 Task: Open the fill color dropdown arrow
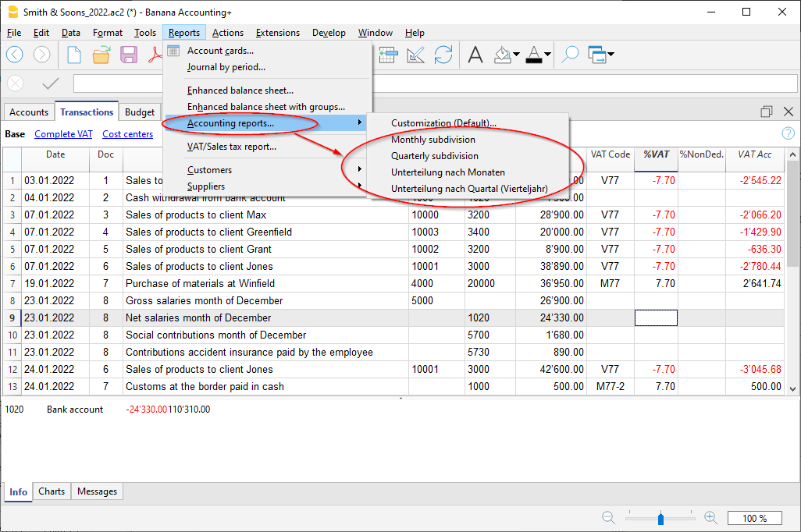pyautogui.click(x=516, y=55)
